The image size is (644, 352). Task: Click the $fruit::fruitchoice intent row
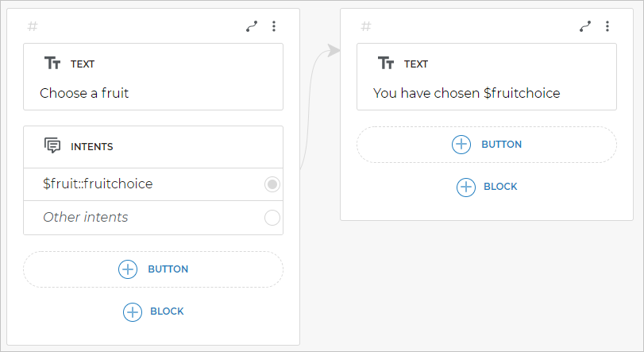click(98, 184)
